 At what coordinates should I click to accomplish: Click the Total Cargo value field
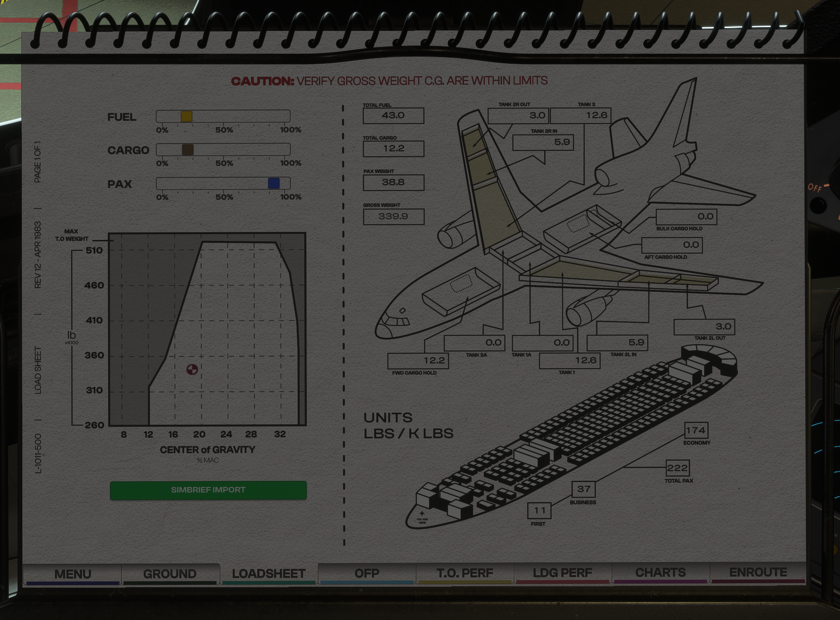point(393,149)
